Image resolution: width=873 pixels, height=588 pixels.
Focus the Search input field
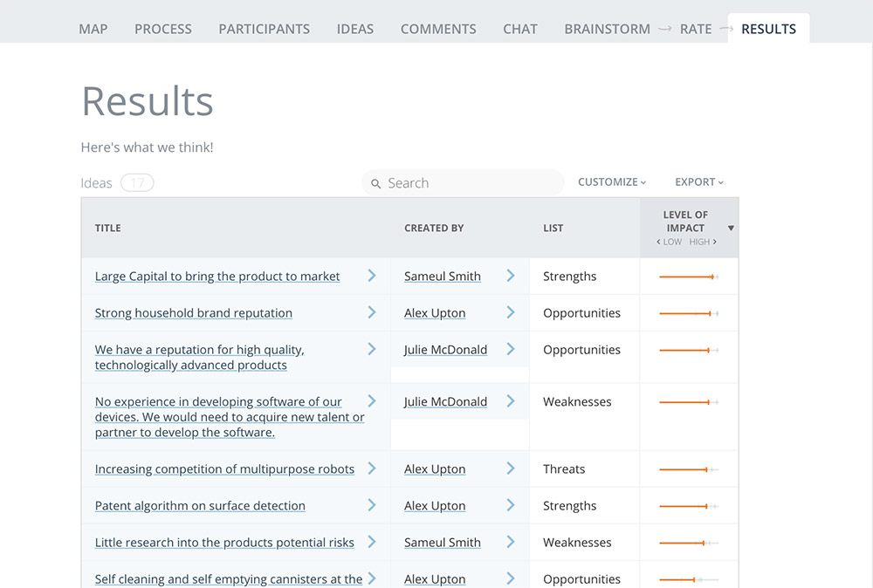pyautogui.click(x=464, y=183)
